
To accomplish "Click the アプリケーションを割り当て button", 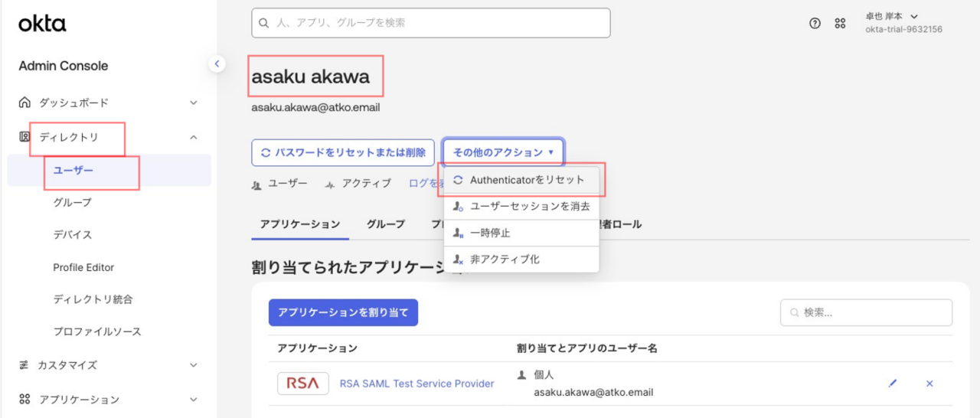I will click(343, 312).
